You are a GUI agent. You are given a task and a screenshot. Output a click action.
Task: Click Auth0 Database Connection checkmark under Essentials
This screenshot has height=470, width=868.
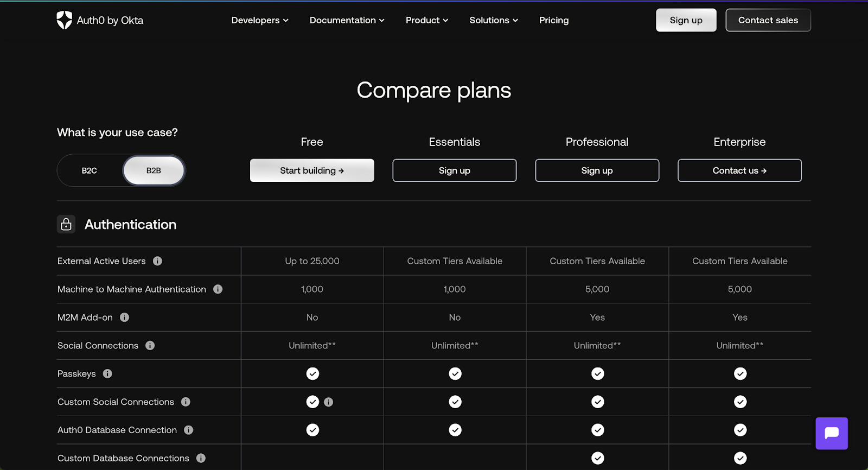[x=455, y=430]
